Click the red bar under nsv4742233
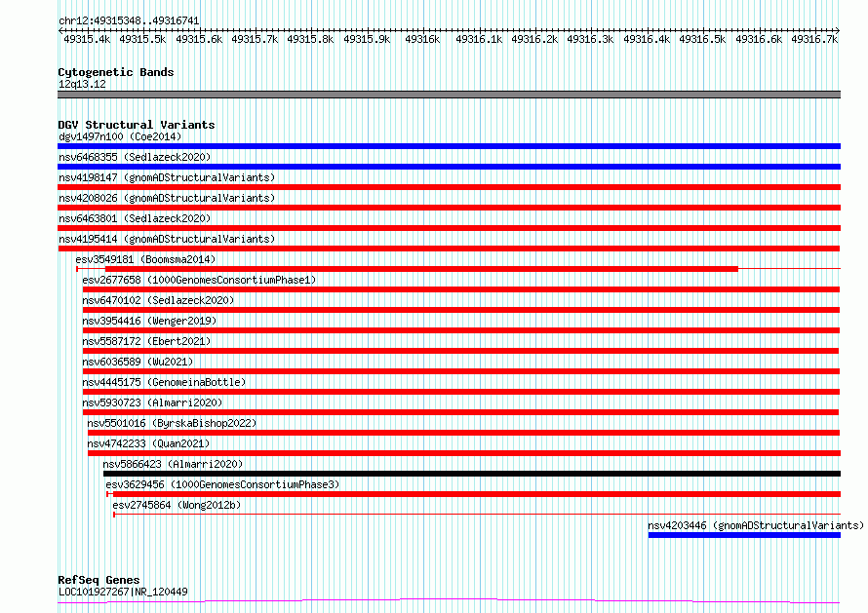868x613 pixels. 464,453
